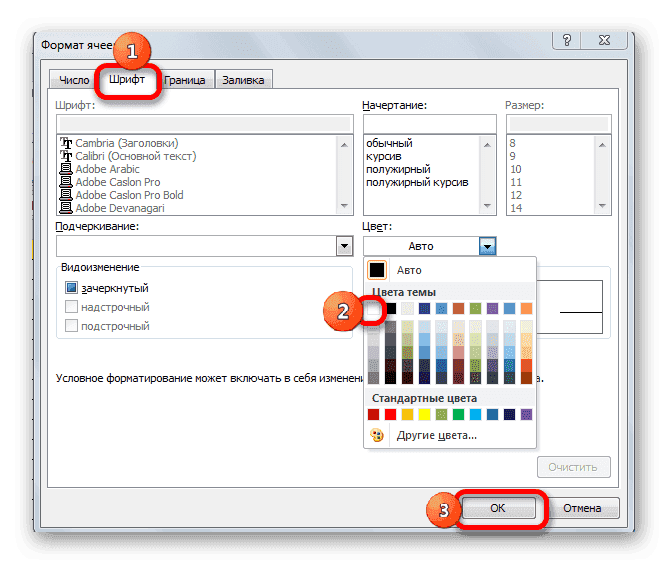Collapse the Цвет dropdown arrow
Screen dimensions: 667x564
(487, 246)
